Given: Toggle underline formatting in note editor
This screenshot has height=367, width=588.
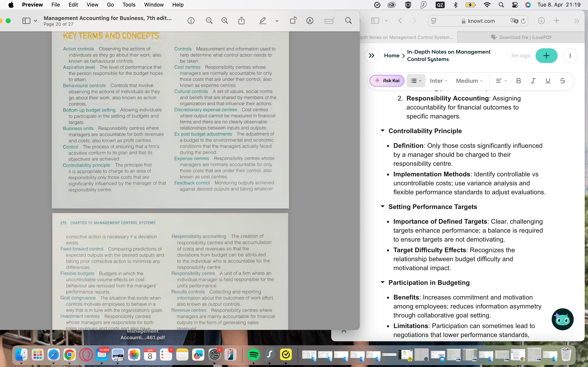Looking at the screenshot, I should [548, 81].
